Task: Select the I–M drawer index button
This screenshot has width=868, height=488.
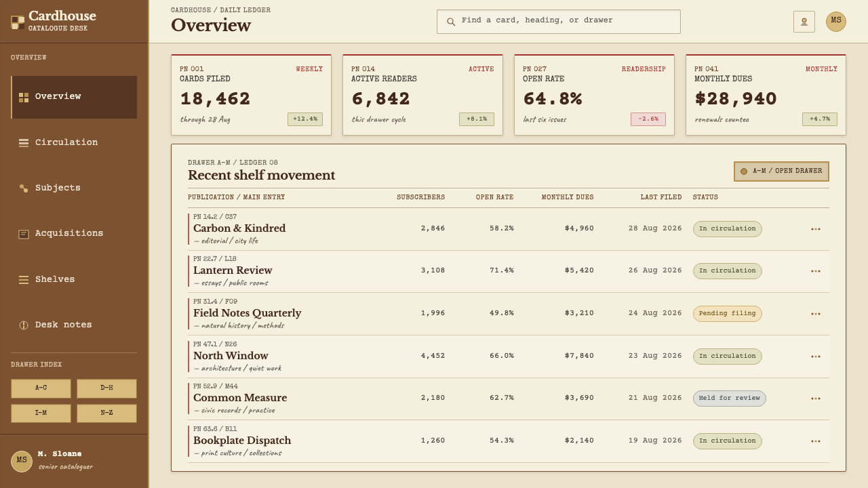Action: [41, 413]
